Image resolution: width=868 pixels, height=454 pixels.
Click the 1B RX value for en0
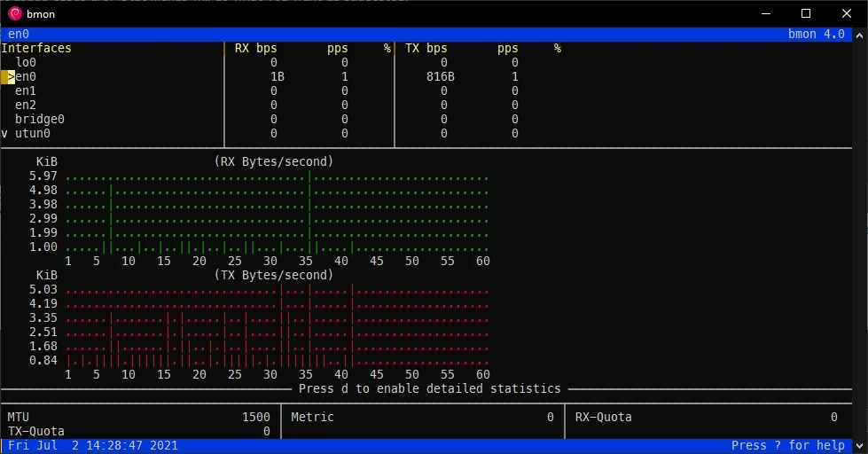pos(278,77)
